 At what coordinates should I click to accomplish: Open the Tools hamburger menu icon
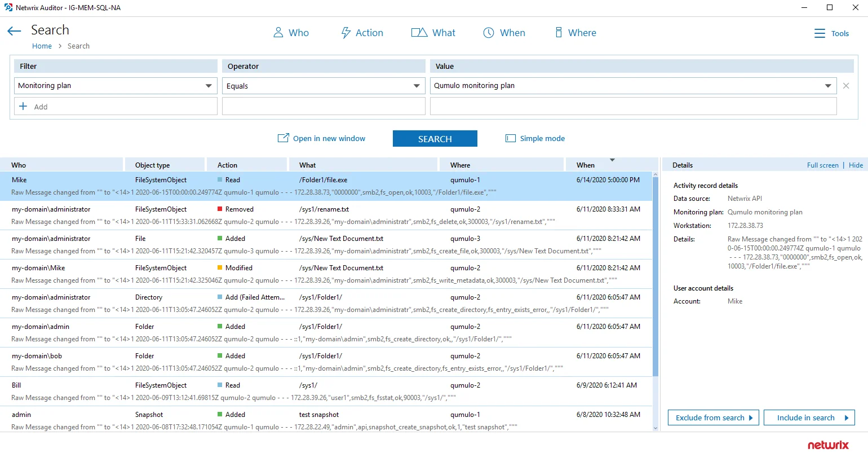(820, 34)
